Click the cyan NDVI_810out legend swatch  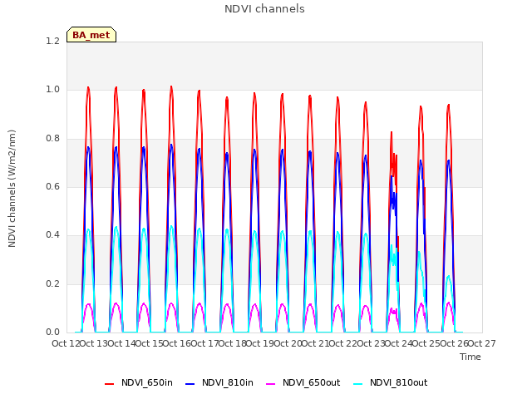pos(358,384)
